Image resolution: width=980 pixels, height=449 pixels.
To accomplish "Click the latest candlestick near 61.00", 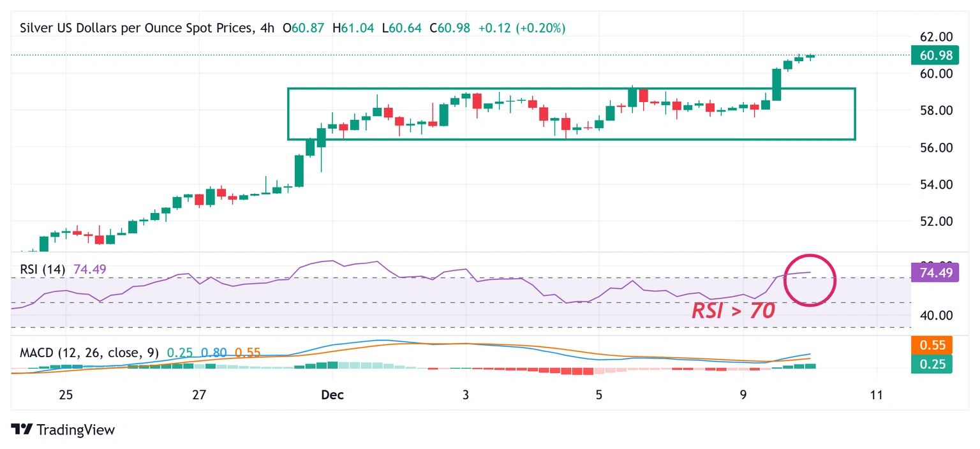I will point(810,56).
